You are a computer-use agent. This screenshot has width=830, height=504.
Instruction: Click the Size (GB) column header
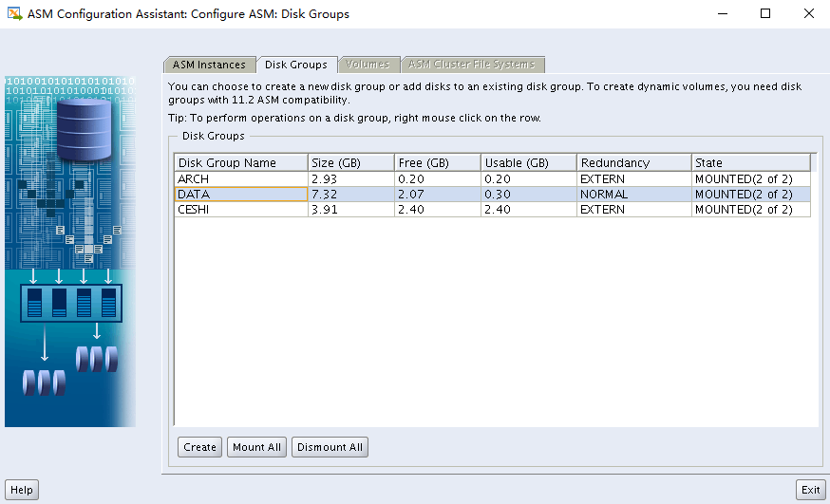click(350, 162)
